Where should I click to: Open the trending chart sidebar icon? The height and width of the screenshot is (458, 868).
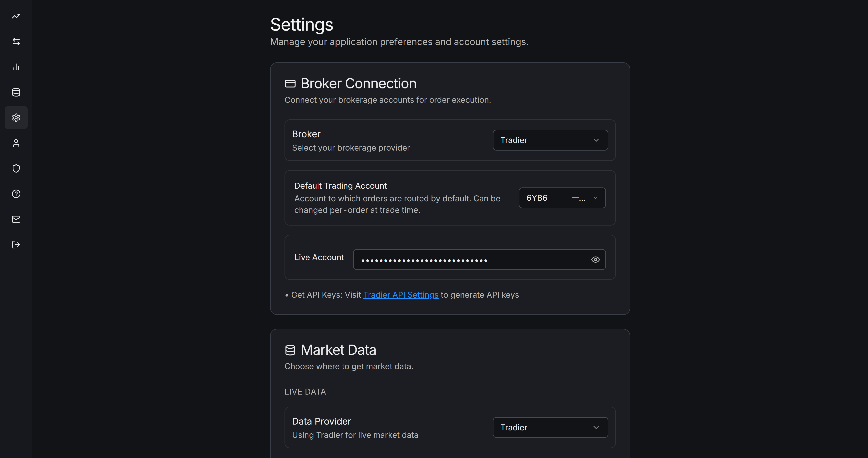(16, 16)
